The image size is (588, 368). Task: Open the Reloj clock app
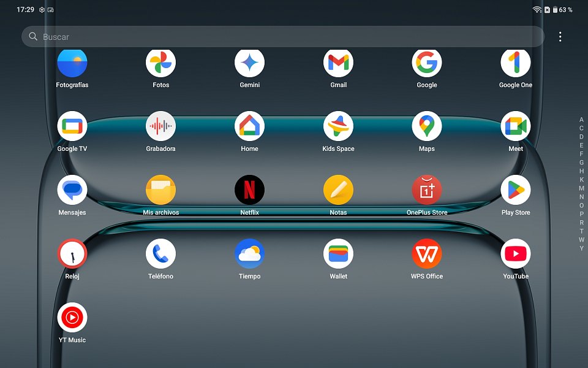tap(72, 254)
